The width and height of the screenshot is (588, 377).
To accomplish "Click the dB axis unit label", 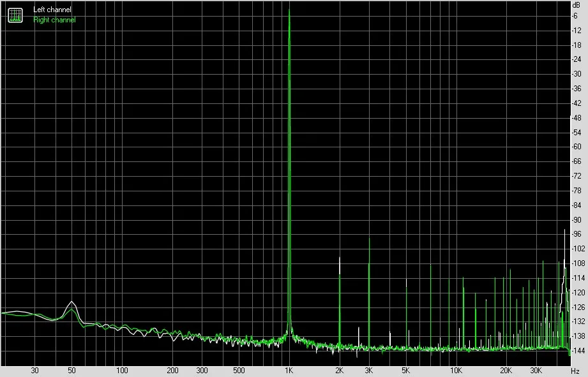I will tap(576, 5).
